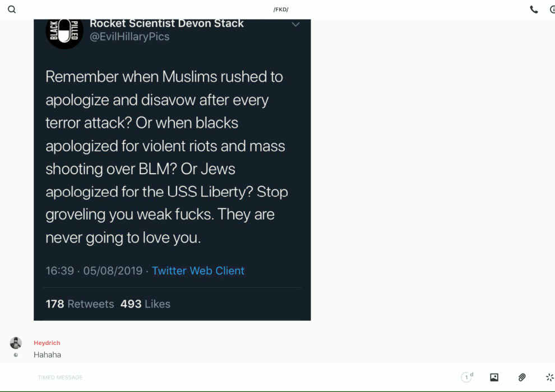View the 493 Likes count
Image resolution: width=555 pixels, height=392 pixels.
[145, 304]
